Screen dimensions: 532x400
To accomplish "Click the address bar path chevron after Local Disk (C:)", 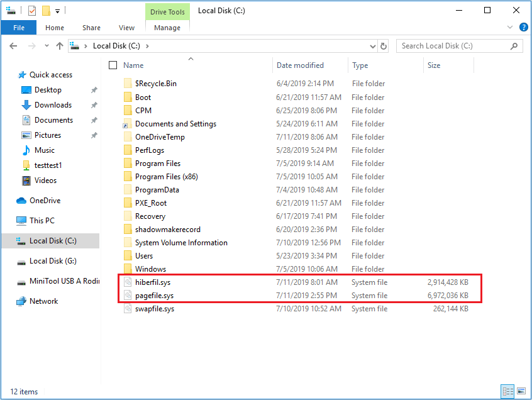I will click(147, 46).
